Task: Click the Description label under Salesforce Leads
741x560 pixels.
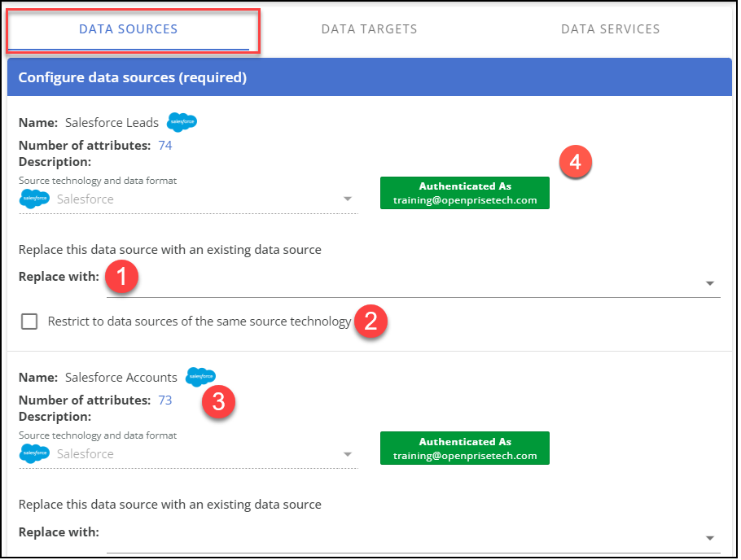Action: pos(55,162)
